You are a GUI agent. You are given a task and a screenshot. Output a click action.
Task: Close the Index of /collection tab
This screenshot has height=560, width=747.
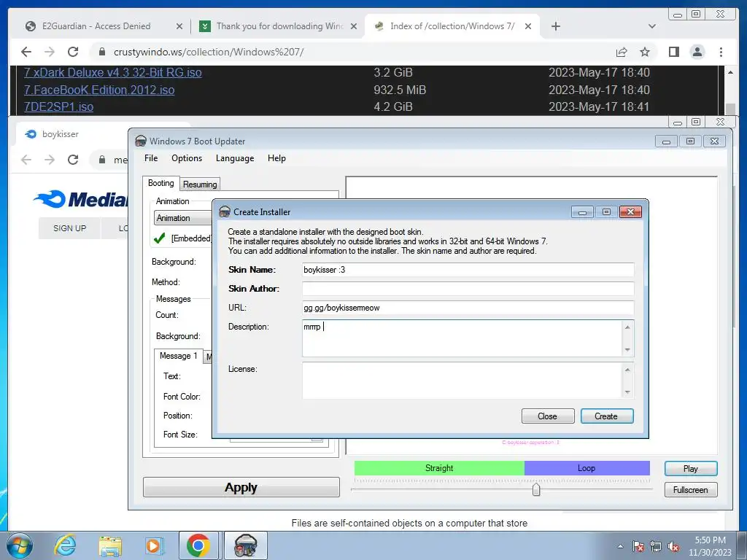[x=528, y=26]
